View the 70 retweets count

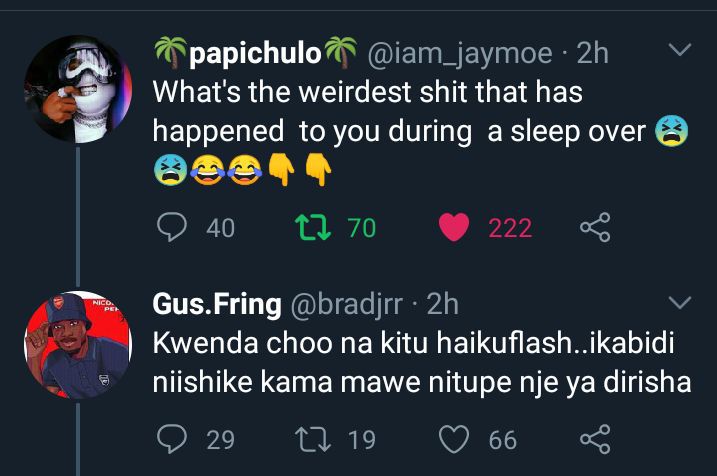362,228
